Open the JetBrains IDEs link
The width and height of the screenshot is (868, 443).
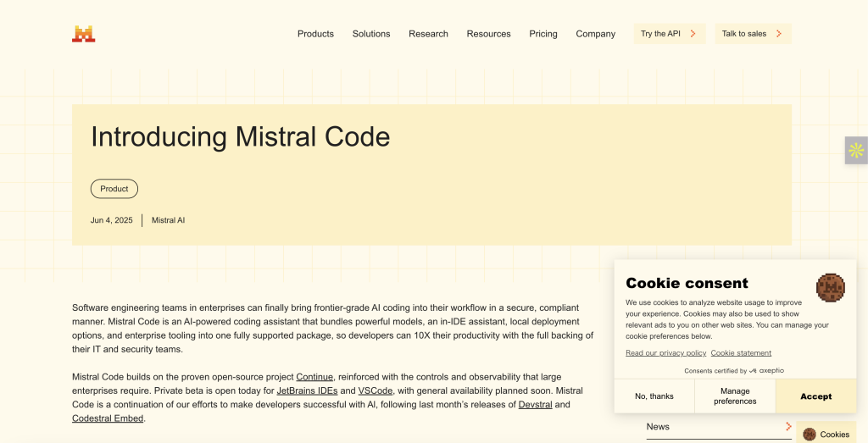(306, 390)
